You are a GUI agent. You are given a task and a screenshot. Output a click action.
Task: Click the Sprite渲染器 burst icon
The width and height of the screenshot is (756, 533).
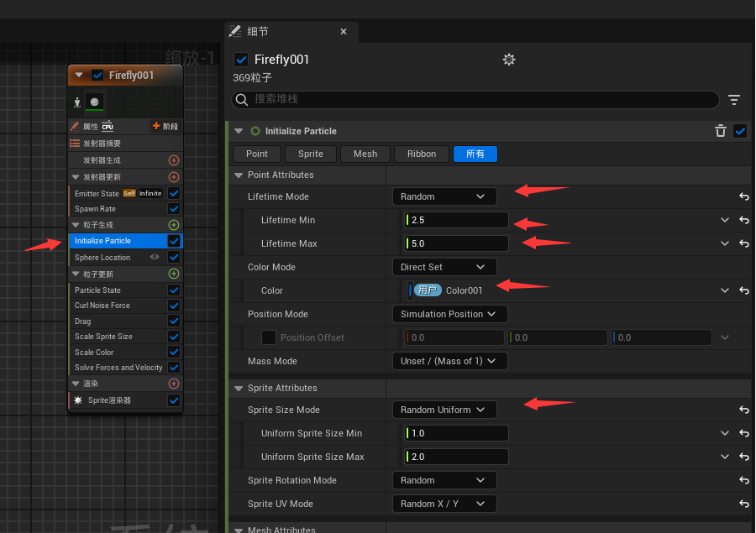pos(78,400)
